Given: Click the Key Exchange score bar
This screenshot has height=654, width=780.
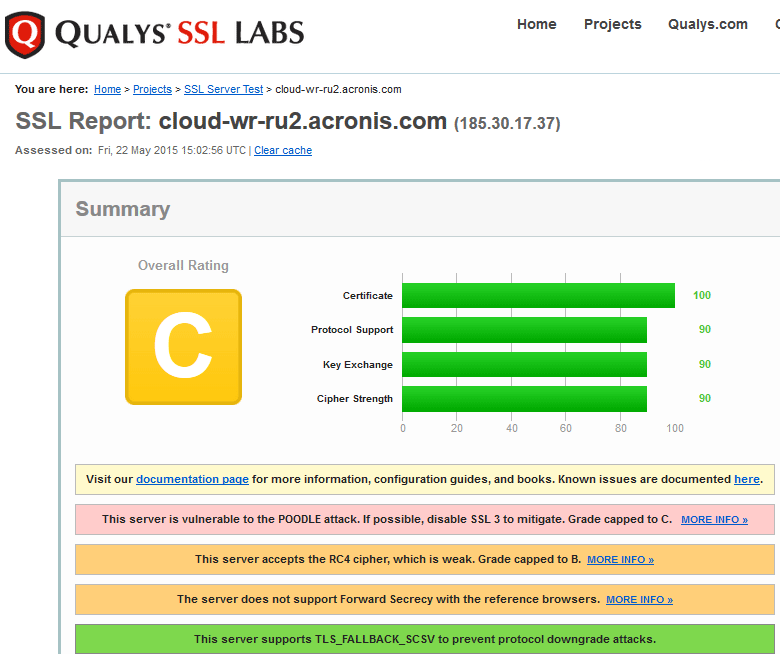Looking at the screenshot, I should pyautogui.click(x=524, y=364).
